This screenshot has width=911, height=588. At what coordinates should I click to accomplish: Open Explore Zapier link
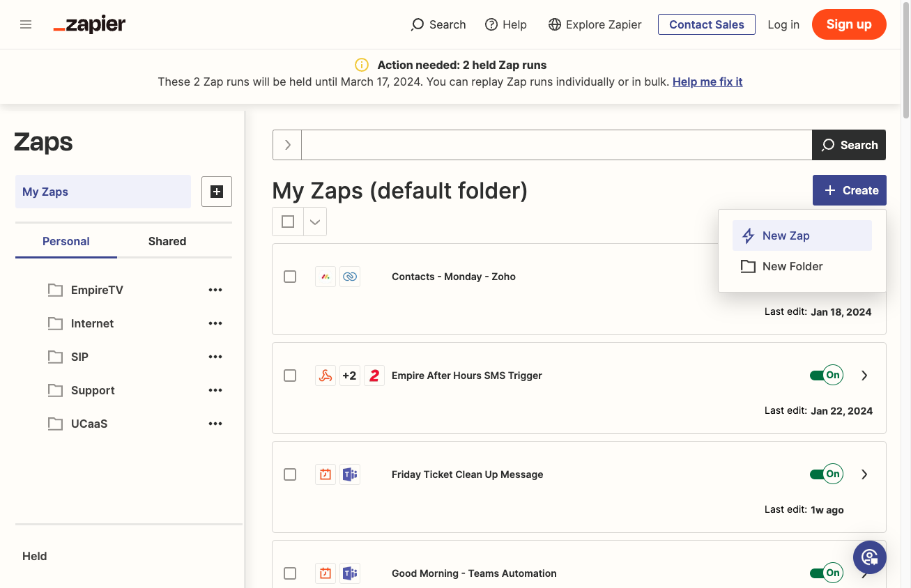pos(595,24)
